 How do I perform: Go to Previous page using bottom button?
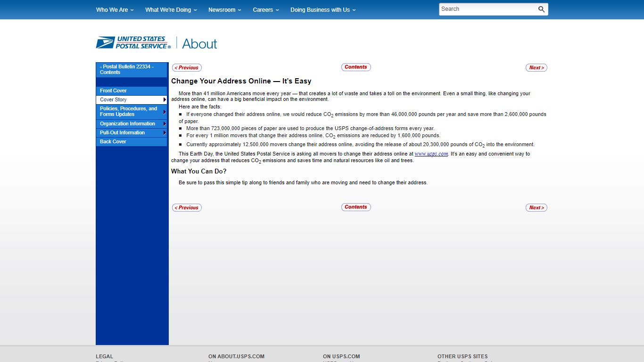[187, 207]
